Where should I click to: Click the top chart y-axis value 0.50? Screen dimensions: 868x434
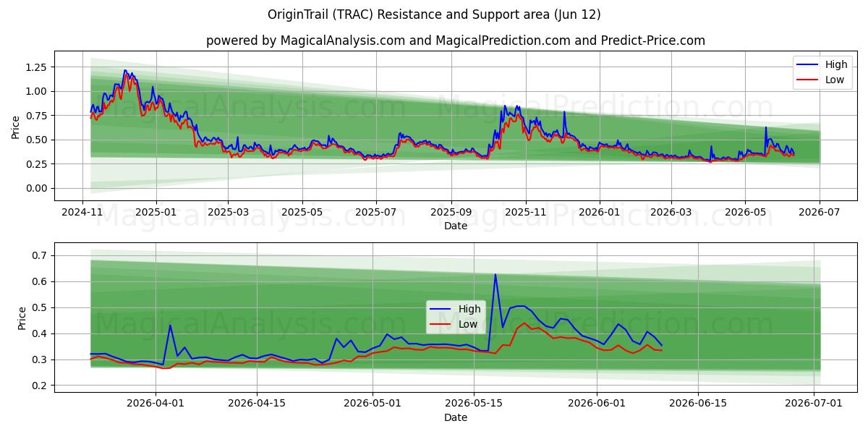pos(35,140)
